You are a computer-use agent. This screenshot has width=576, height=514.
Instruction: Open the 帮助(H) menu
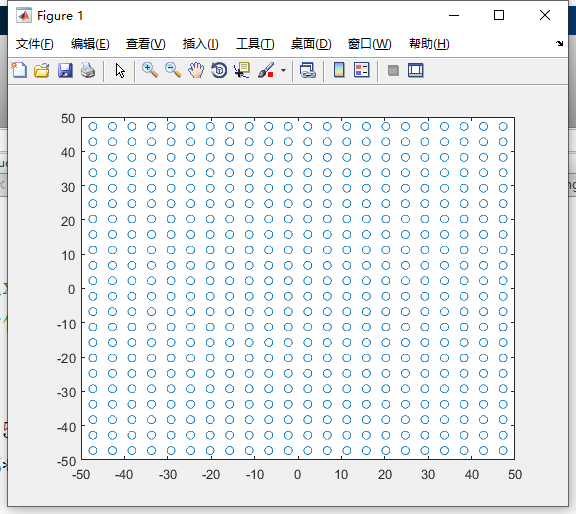(x=429, y=44)
